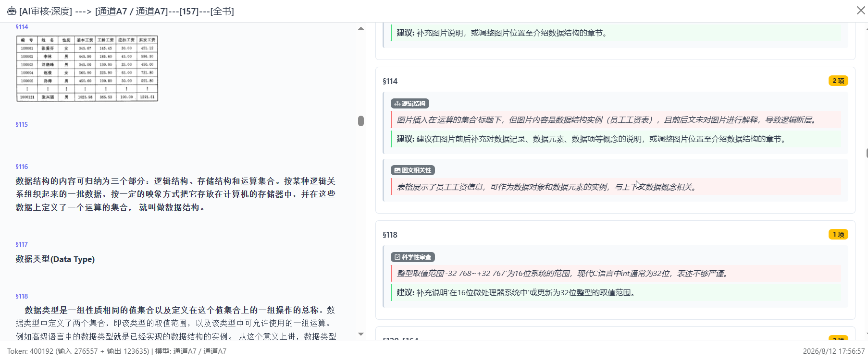This screenshot has height=360, width=868.
Task: Click the 科学性审查 tag badge under §118
Action: tap(413, 257)
